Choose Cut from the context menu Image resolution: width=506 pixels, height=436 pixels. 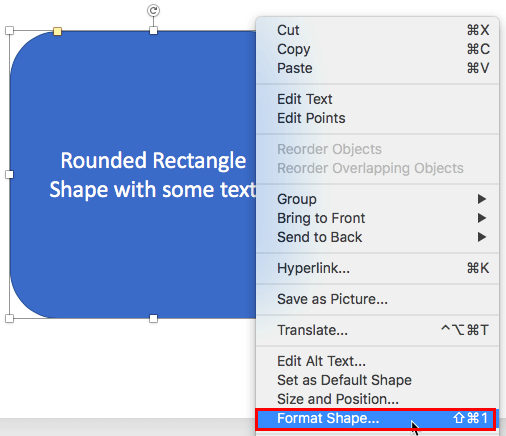point(377,30)
